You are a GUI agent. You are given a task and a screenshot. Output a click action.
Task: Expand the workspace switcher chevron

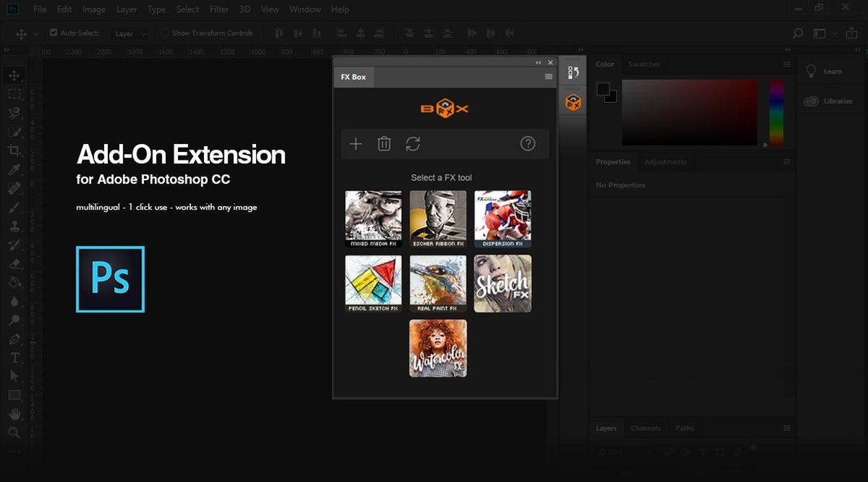pyautogui.click(x=834, y=33)
